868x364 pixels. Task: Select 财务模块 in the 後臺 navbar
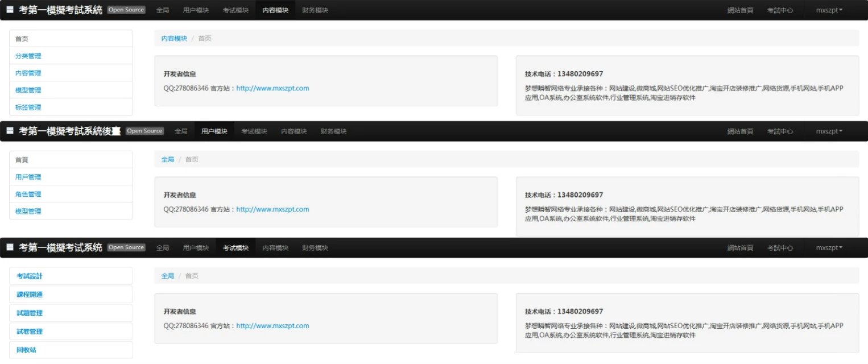tap(333, 131)
